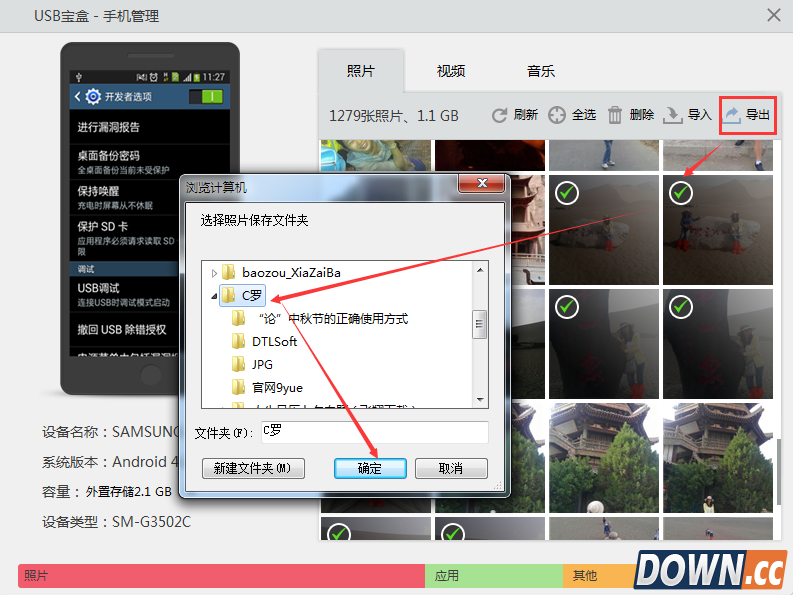Uncheck the top-right selected photo checkmark
The height and width of the screenshot is (595, 793).
[x=681, y=192]
